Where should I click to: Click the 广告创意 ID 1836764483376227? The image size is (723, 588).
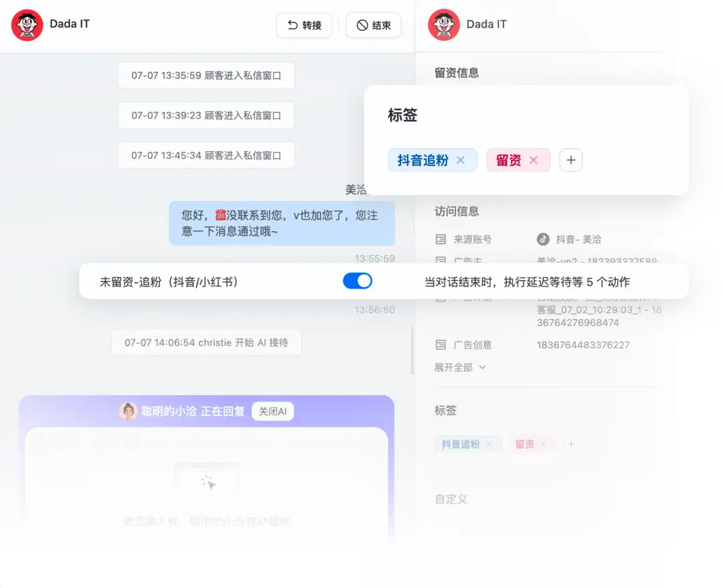click(x=583, y=345)
